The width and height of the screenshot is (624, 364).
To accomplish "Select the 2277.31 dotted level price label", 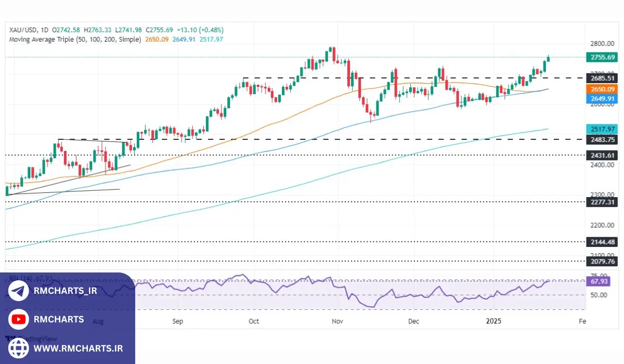I will pyautogui.click(x=601, y=202).
